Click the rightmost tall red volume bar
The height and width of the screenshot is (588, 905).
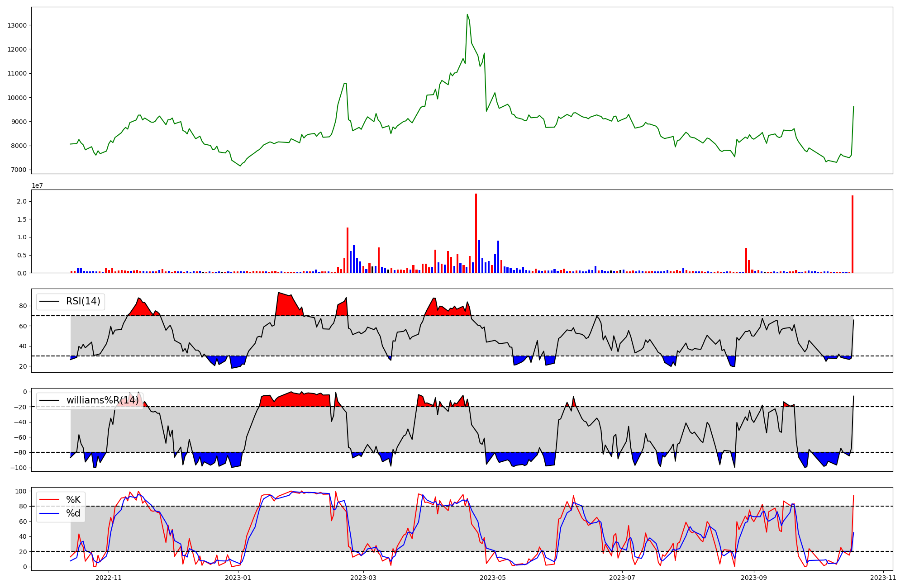click(853, 234)
